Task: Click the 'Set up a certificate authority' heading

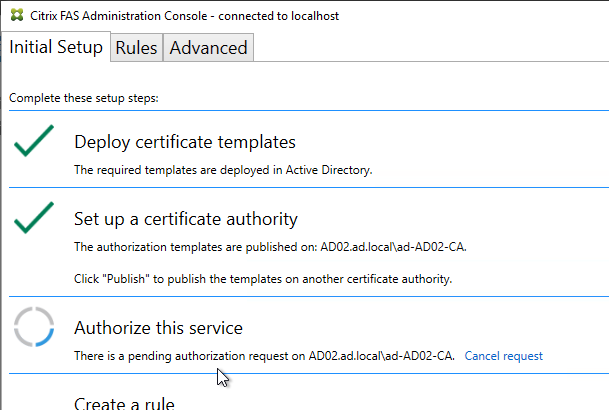Action: coord(186,219)
